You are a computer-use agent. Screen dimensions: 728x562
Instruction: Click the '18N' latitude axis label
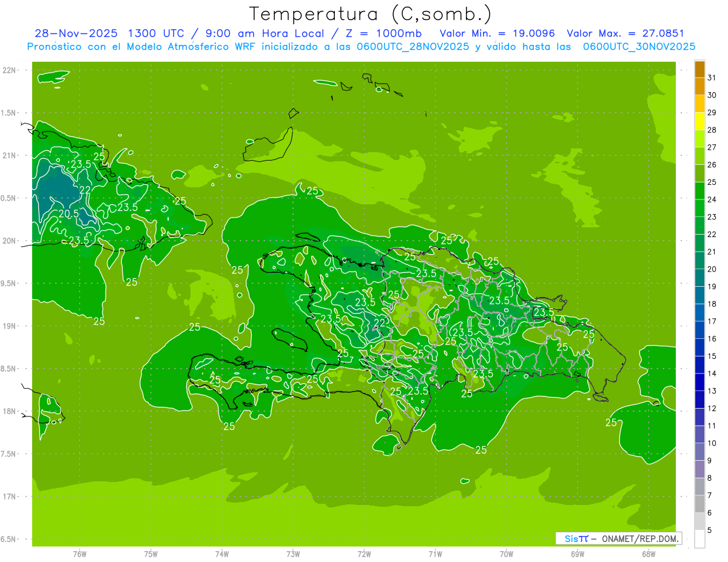(x=10, y=412)
